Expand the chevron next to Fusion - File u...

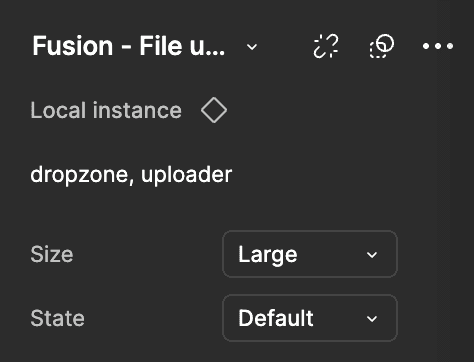(252, 46)
